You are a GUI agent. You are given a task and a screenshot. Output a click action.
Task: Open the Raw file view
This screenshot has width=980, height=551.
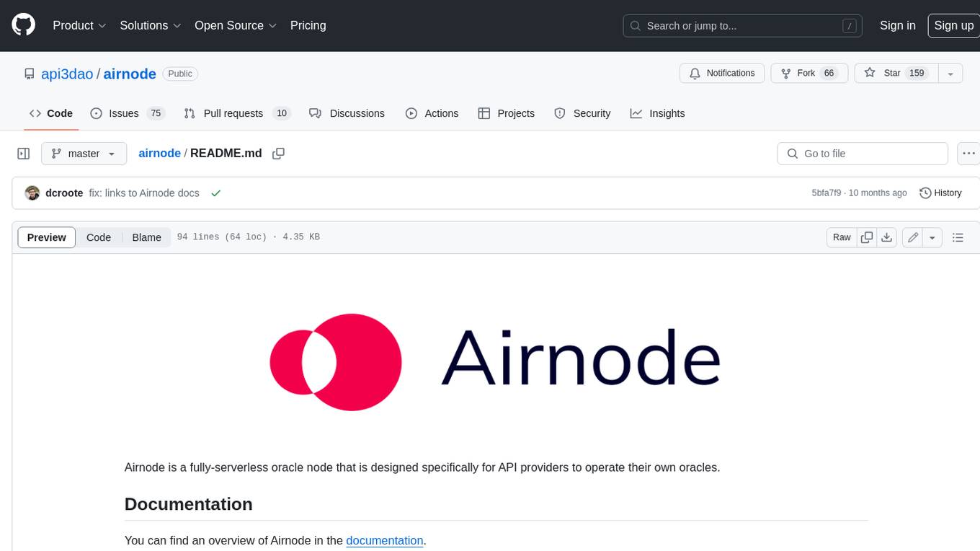coord(842,237)
